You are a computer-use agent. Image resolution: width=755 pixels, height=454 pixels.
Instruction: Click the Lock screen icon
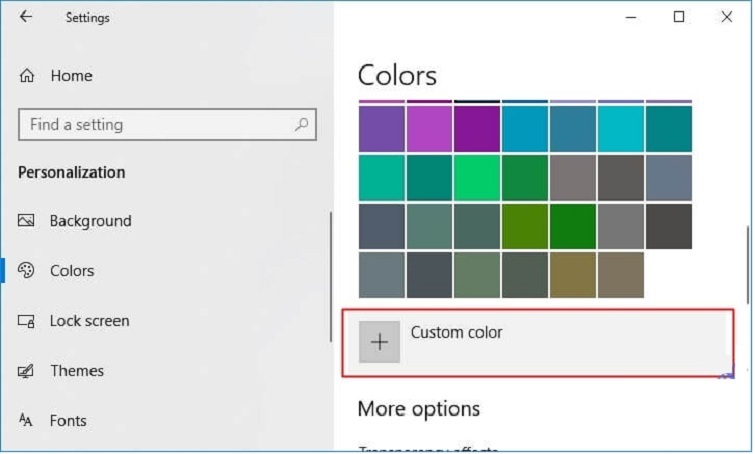pos(27,321)
